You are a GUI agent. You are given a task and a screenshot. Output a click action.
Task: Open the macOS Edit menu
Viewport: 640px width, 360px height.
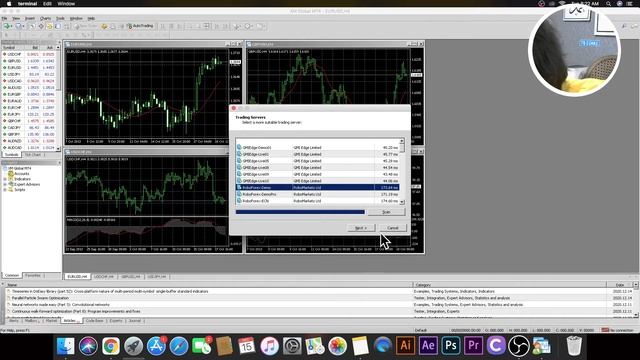tap(47, 3)
